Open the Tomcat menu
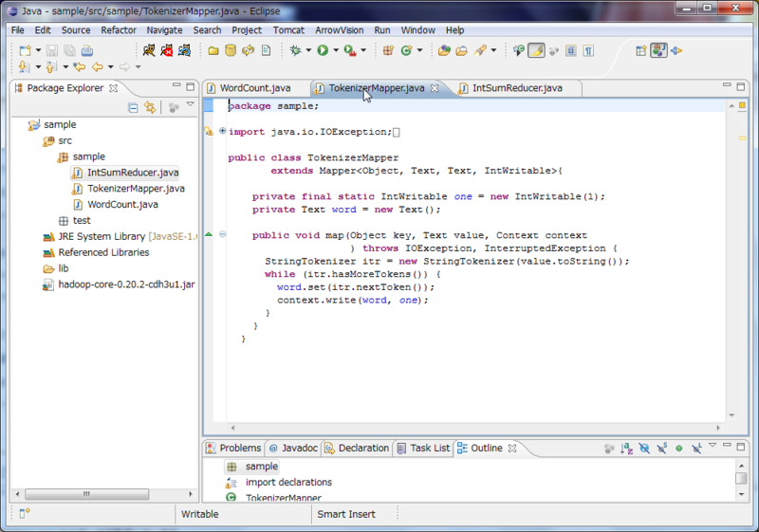 (288, 30)
